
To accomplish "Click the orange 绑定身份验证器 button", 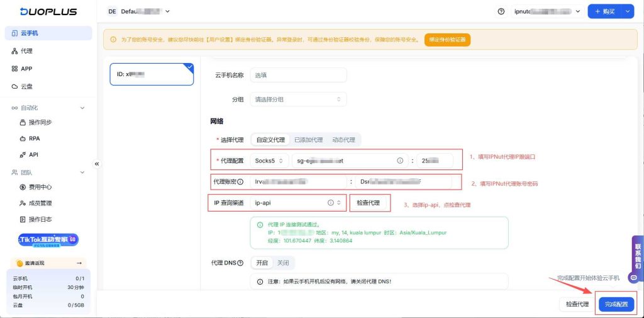I will [447, 40].
